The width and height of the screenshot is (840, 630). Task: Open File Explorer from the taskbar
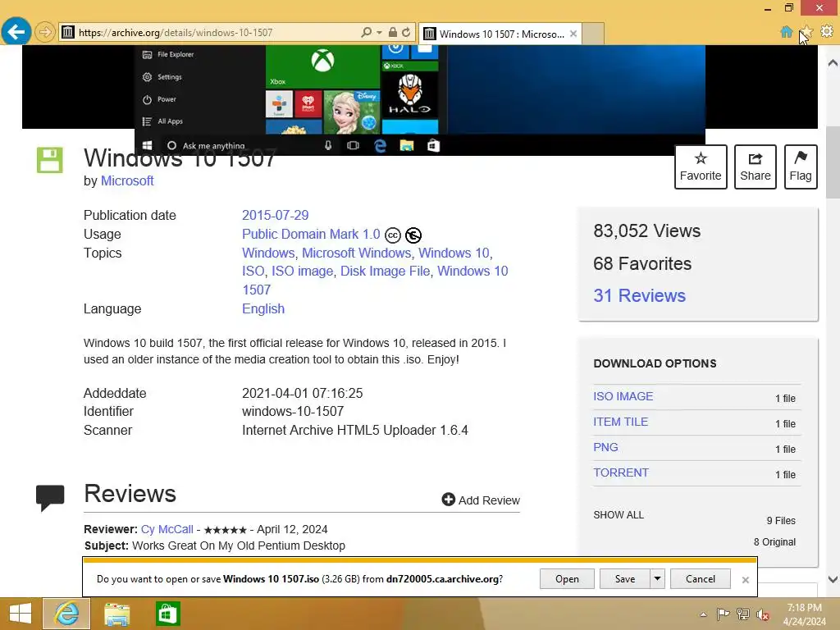click(x=116, y=614)
